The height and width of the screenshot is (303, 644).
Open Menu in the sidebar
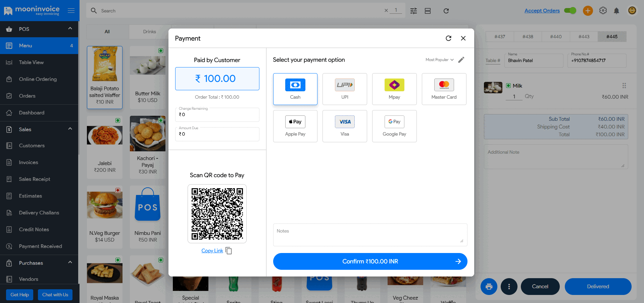(x=39, y=46)
